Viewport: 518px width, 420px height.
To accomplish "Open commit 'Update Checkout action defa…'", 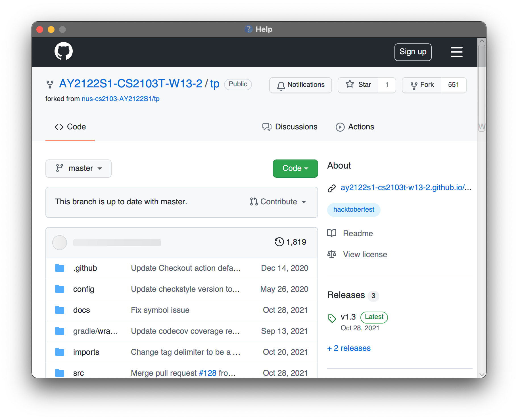I will pyautogui.click(x=186, y=268).
